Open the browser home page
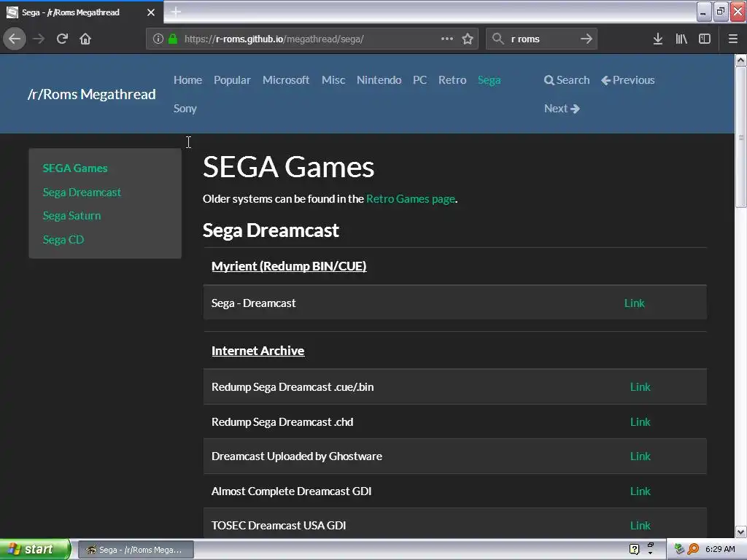This screenshot has height=560, width=747. (x=85, y=39)
